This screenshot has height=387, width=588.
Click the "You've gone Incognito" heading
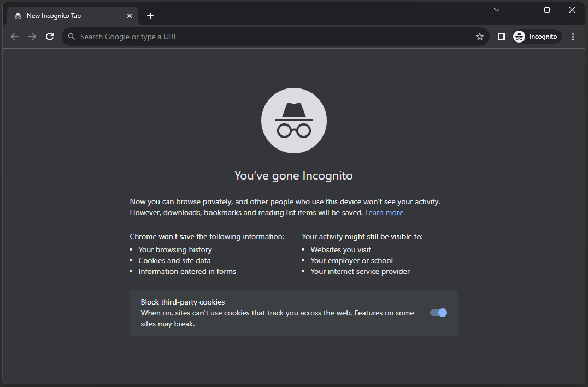click(293, 175)
